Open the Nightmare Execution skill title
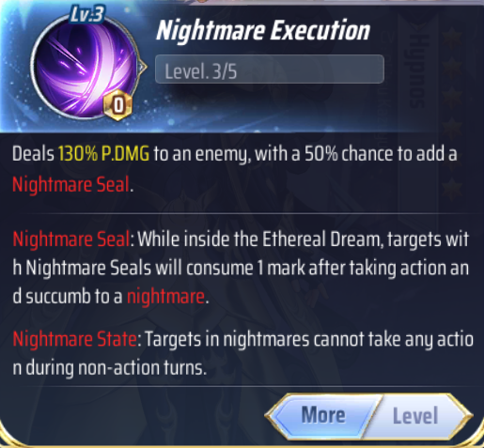The width and height of the screenshot is (484, 448). 263,31
